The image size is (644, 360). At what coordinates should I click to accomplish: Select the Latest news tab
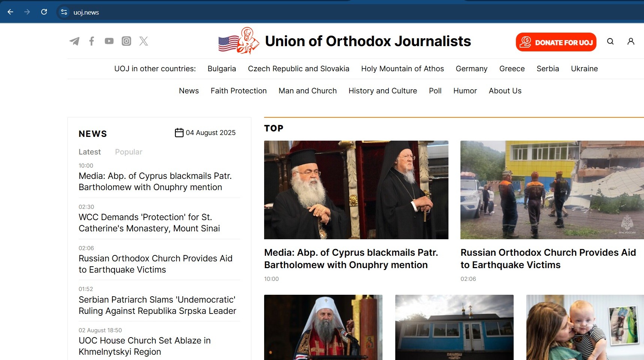tap(90, 152)
